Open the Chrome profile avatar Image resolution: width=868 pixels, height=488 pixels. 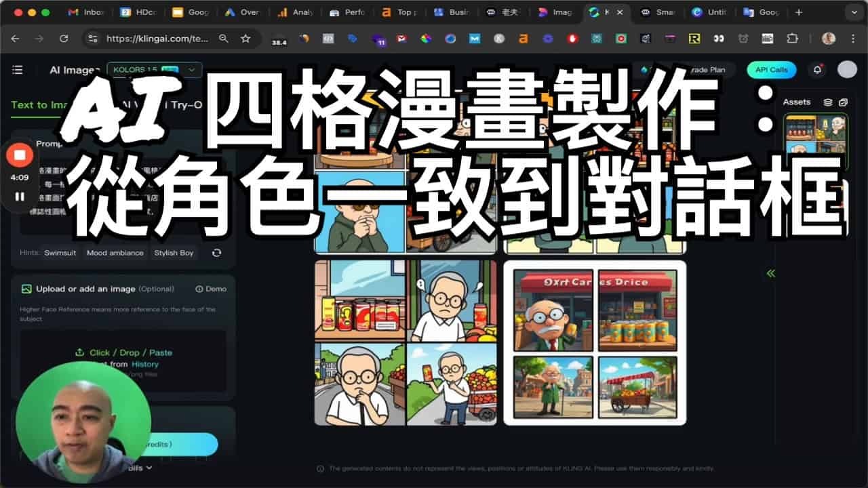(x=829, y=39)
